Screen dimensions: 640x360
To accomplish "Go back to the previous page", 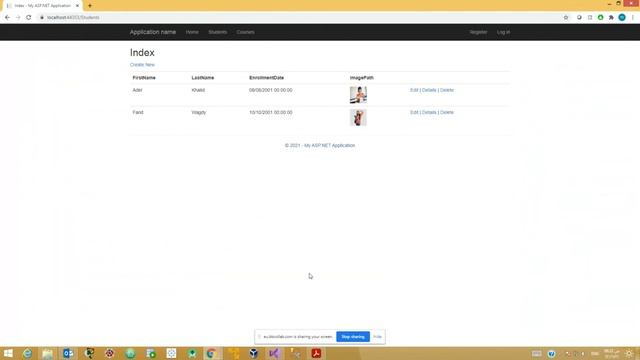I will coord(7,18).
